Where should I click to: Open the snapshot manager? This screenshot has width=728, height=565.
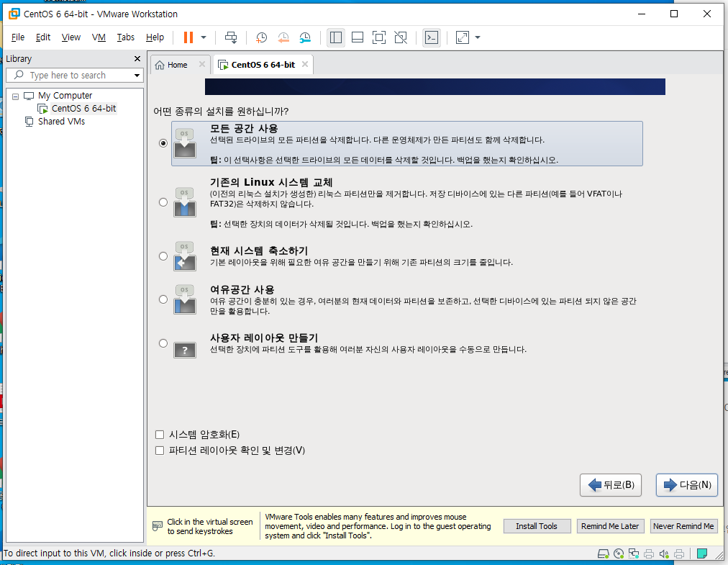[305, 37]
